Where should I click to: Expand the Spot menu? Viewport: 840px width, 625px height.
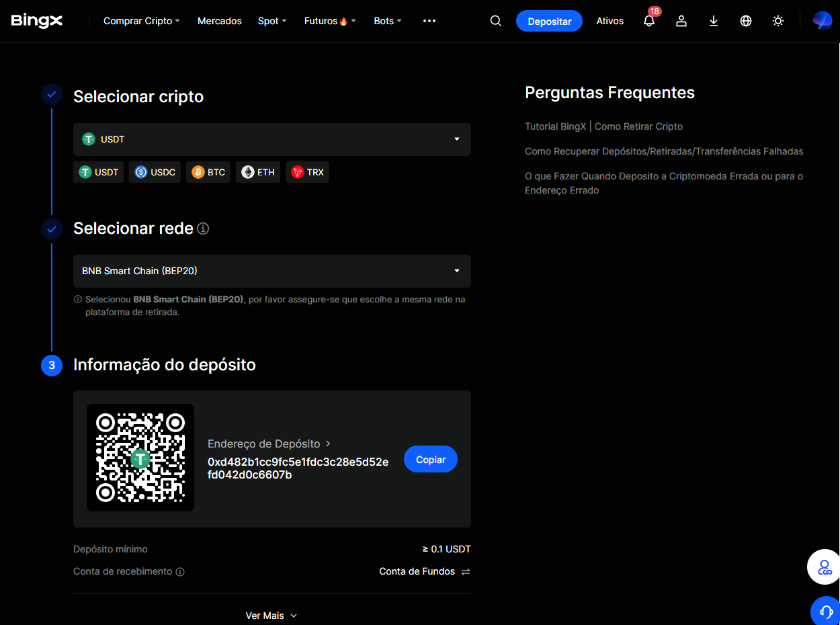click(272, 21)
